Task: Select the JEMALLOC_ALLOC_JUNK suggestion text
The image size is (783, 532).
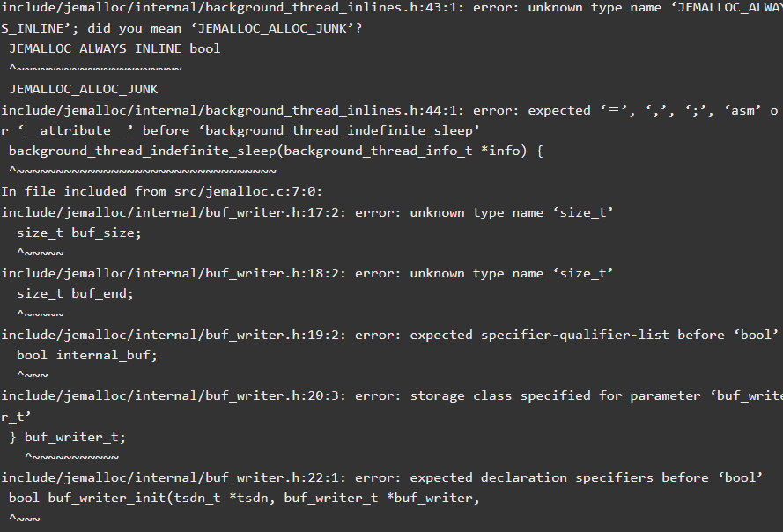Action: [84, 90]
